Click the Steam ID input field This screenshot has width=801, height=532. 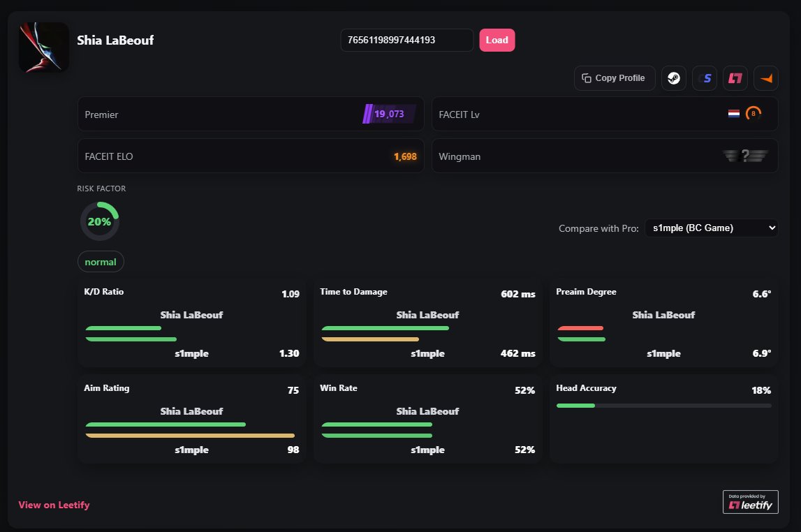tap(406, 40)
